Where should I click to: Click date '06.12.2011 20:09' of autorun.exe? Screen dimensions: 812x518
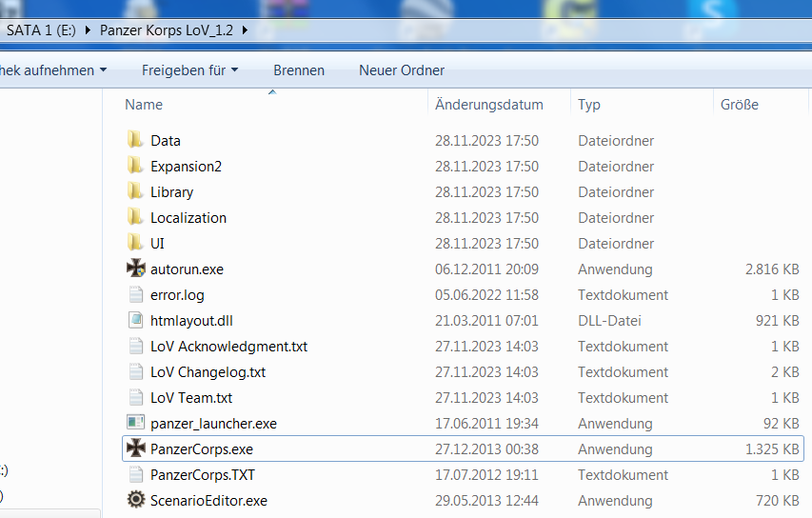(486, 269)
